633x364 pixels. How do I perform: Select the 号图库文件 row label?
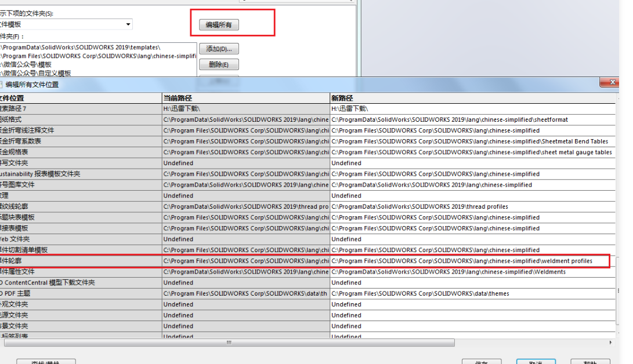click(x=81, y=185)
